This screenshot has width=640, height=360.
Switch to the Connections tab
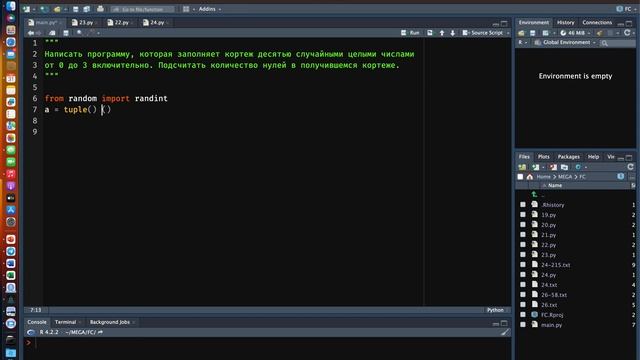tap(597, 22)
